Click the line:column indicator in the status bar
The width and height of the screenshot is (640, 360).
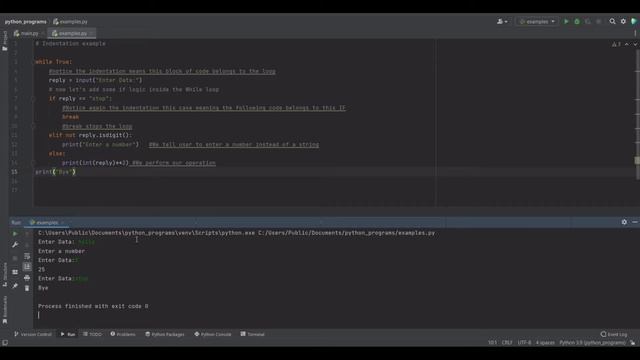coord(492,343)
